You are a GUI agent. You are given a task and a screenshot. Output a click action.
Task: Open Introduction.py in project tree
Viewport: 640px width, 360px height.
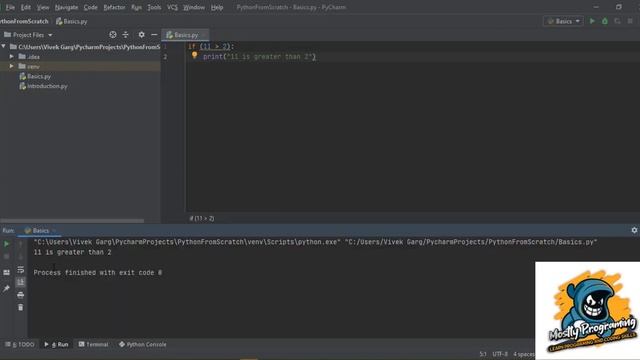pos(47,86)
